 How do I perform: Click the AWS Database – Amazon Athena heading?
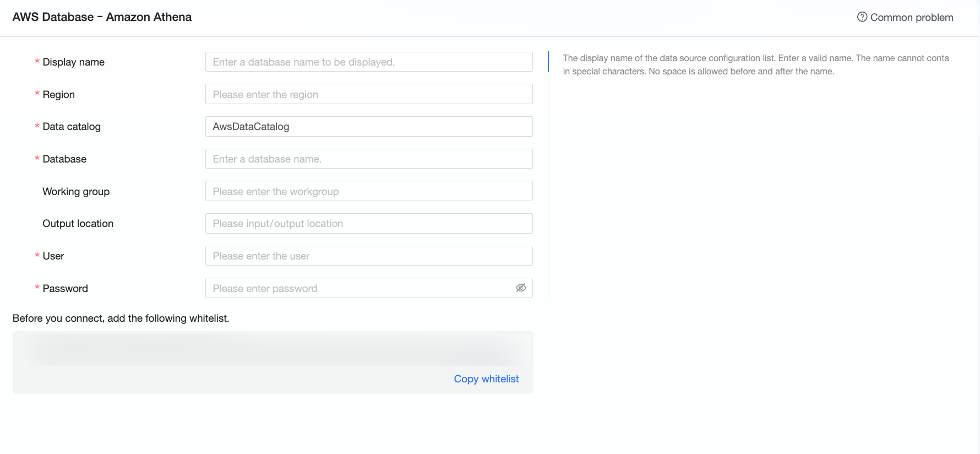click(x=102, y=17)
